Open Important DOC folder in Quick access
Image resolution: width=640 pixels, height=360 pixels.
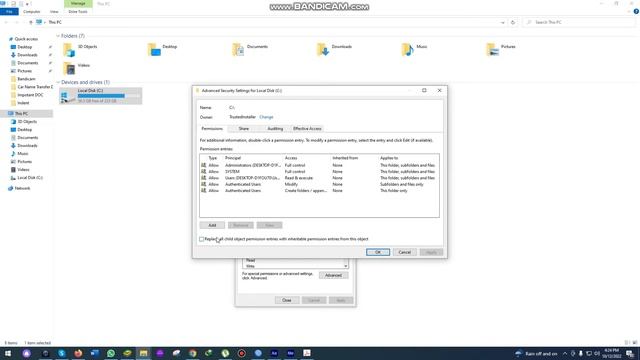click(30, 95)
